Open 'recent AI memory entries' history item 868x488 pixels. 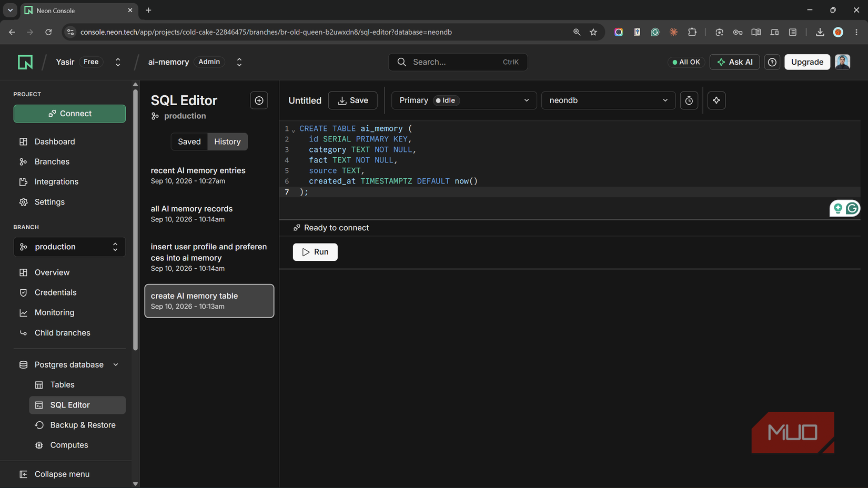209,176
